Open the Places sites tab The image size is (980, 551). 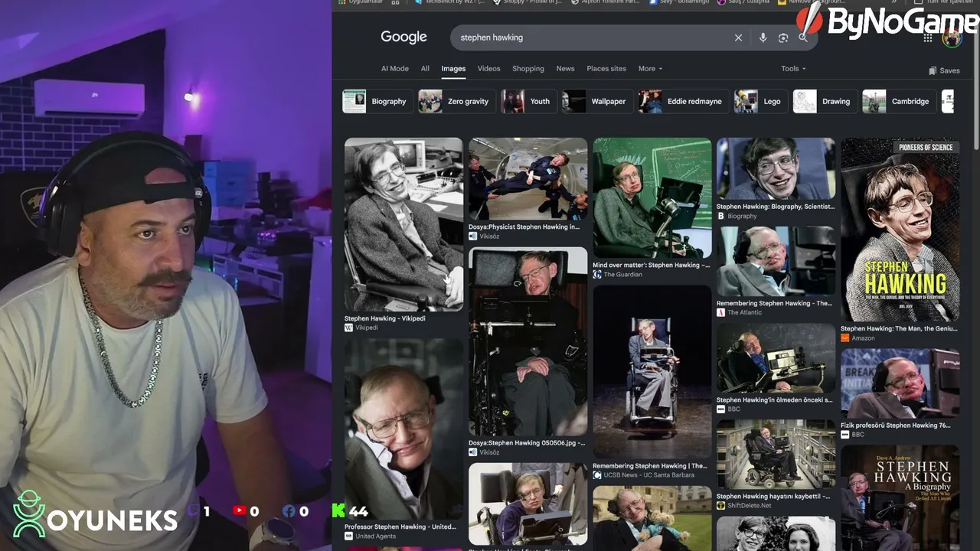pos(606,69)
